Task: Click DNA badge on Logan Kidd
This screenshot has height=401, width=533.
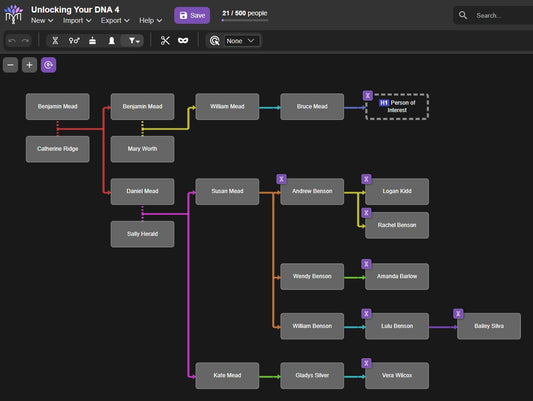Action: coord(366,179)
